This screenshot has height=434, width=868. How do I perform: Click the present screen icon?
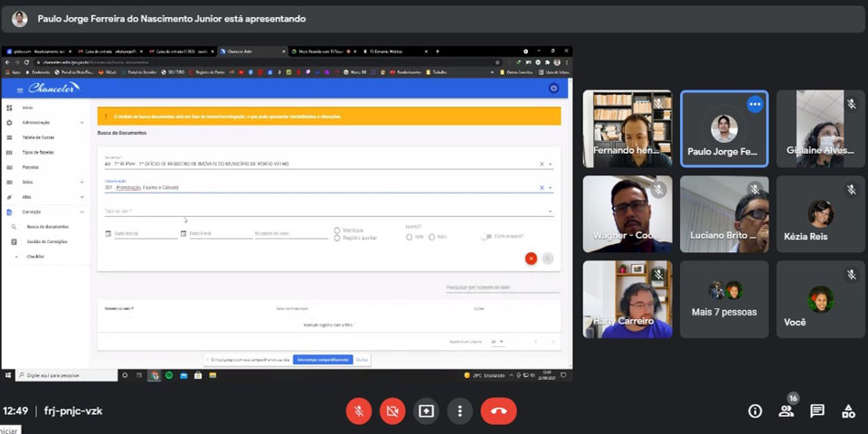426,410
